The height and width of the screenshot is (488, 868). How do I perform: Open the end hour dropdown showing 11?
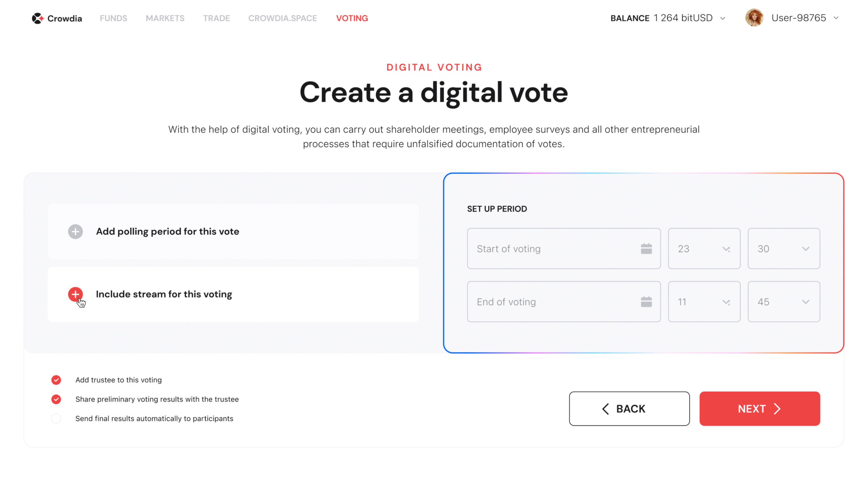coord(704,302)
